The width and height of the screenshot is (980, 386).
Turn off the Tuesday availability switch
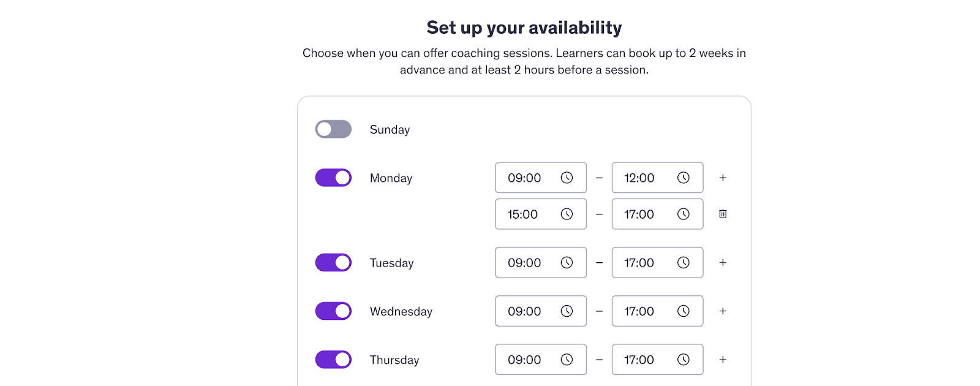[333, 262]
